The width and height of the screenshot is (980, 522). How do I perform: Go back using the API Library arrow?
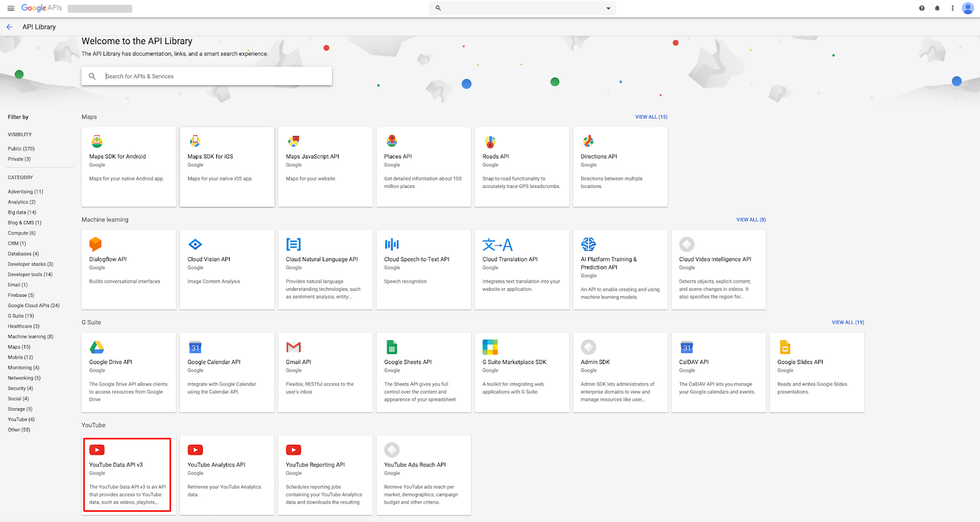coord(9,27)
